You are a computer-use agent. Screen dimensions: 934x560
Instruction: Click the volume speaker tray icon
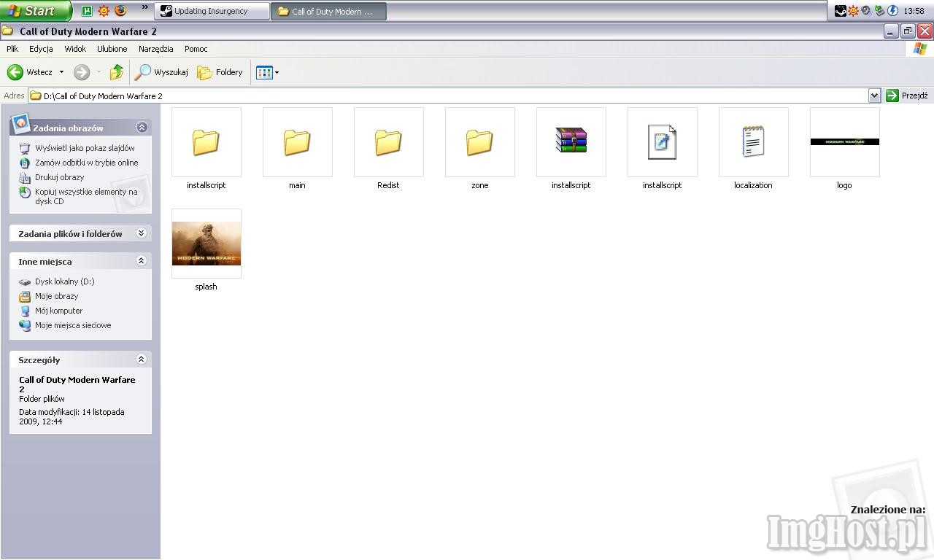pos(866,11)
